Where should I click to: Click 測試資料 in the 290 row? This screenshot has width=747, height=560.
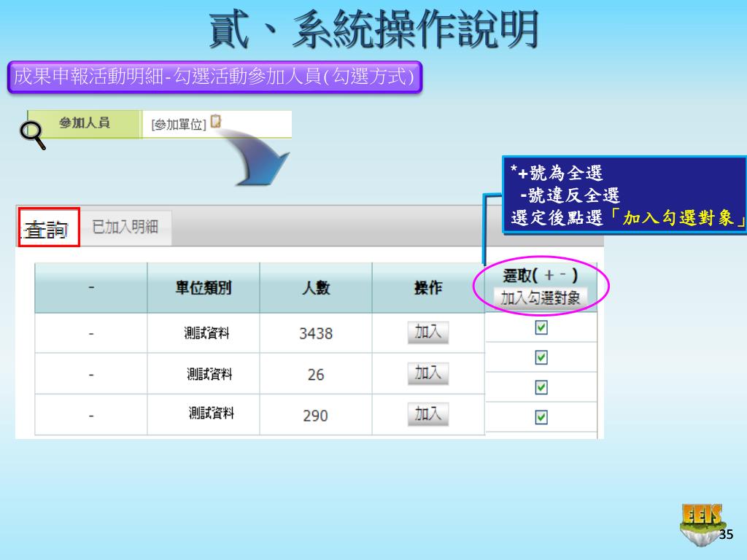click(212, 413)
